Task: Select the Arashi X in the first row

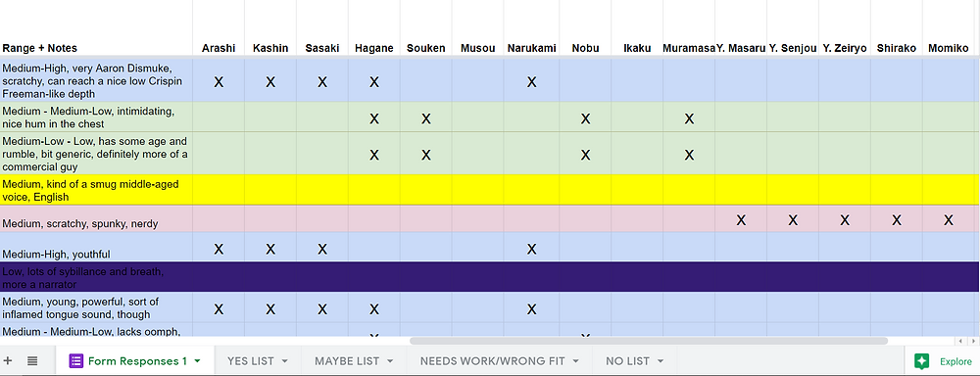Action: 219,81
